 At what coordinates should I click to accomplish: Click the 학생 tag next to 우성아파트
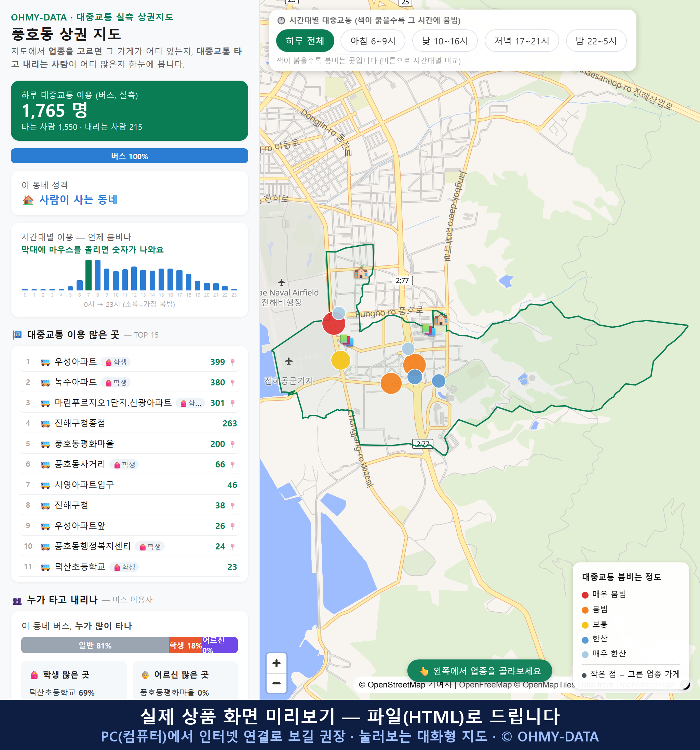click(x=116, y=362)
